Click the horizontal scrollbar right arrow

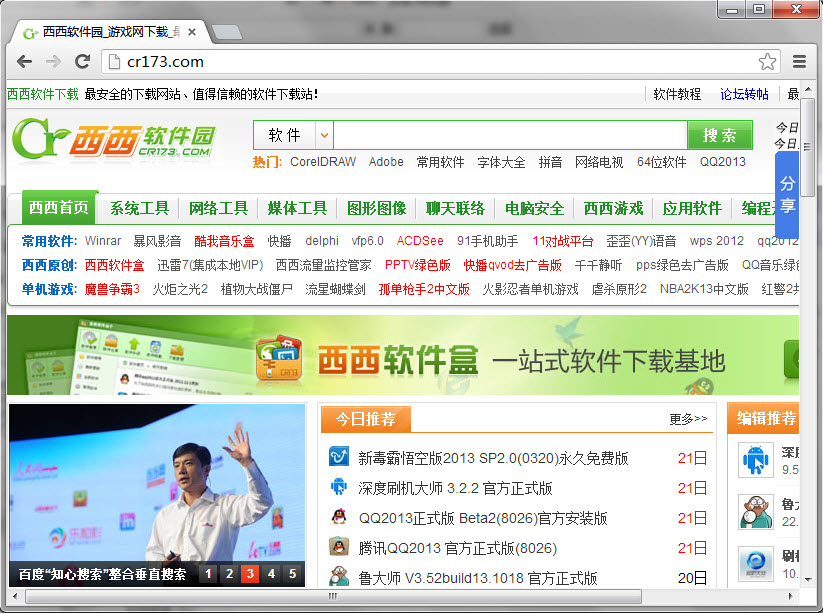[790, 596]
